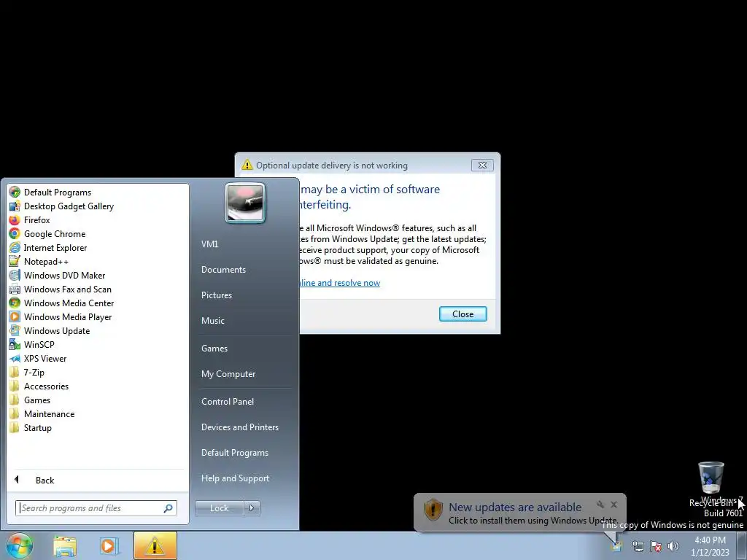The height and width of the screenshot is (560, 747).
Task: Click the Show desktop button
Action: click(x=742, y=545)
